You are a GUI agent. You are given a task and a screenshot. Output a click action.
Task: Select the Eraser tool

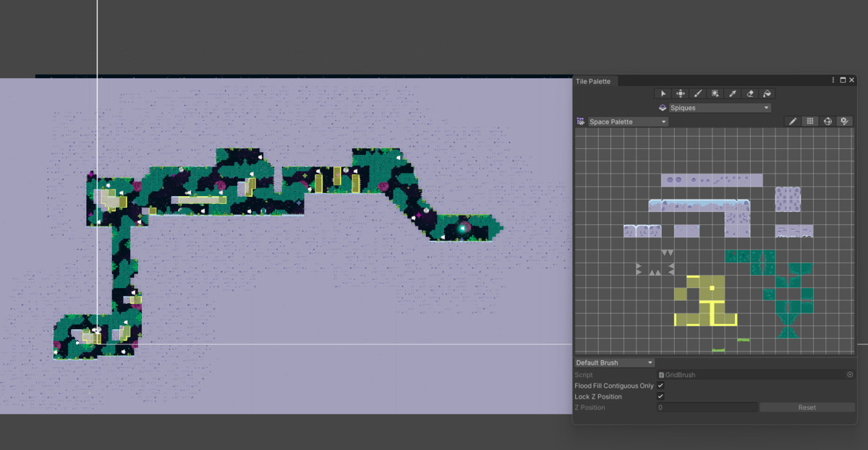(x=750, y=93)
